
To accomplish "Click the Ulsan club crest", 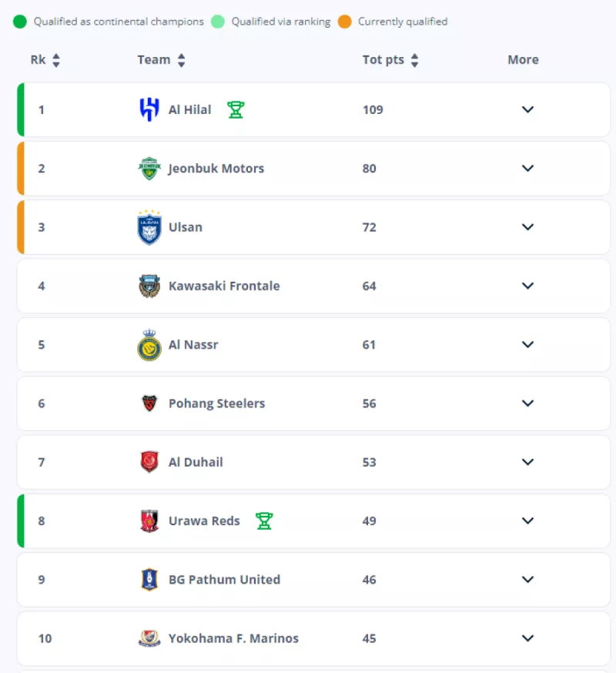I will (x=149, y=227).
